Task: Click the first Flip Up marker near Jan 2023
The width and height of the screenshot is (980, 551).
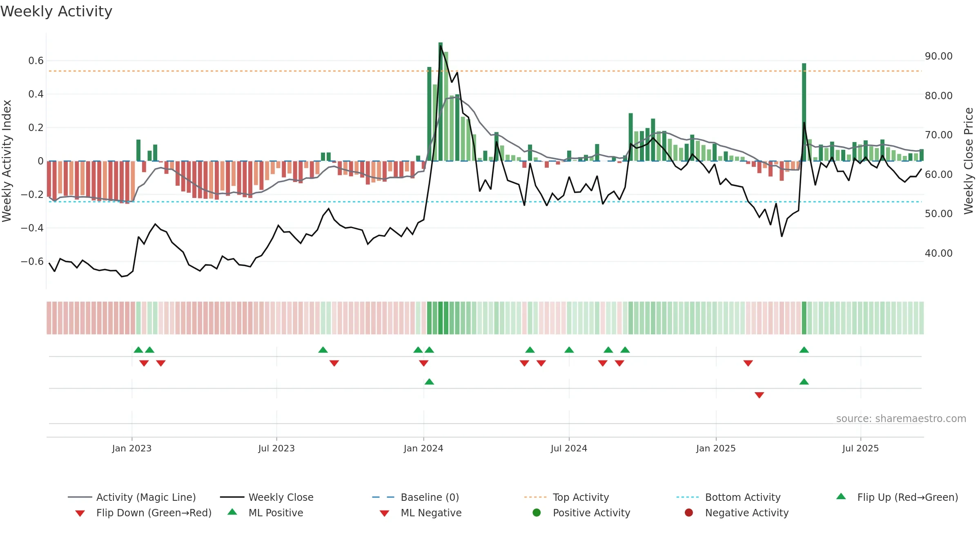Action: point(138,349)
